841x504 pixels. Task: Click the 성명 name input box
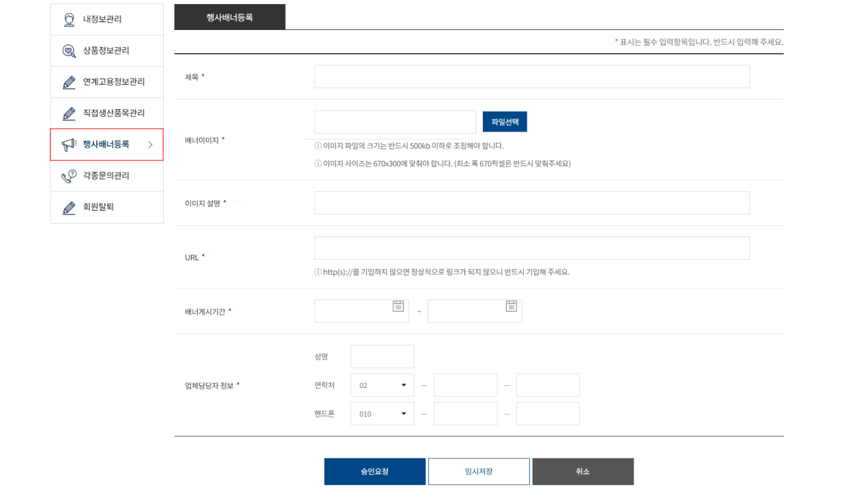point(382,356)
